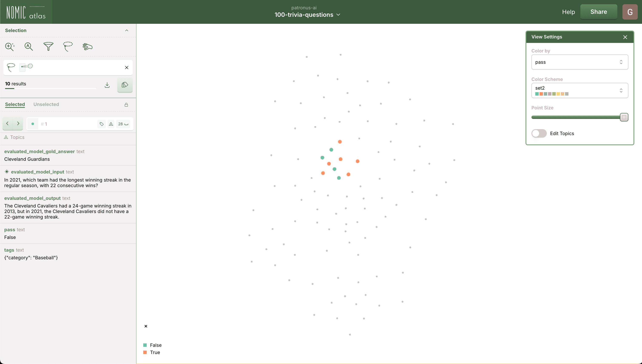The width and height of the screenshot is (642, 364).
Task: Close the View Settings panel
Action: pos(625,37)
